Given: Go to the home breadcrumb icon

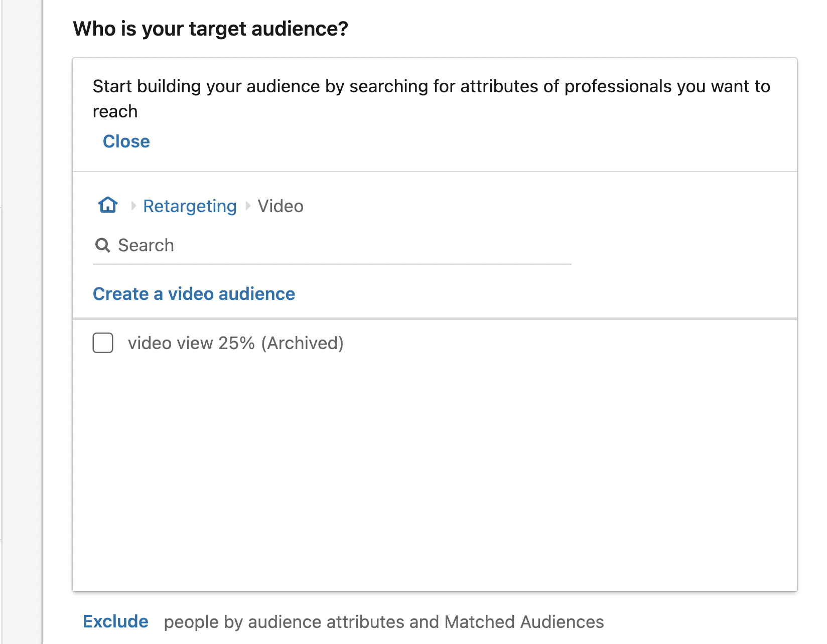Looking at the screenshot, I should [x=108, y=205].
